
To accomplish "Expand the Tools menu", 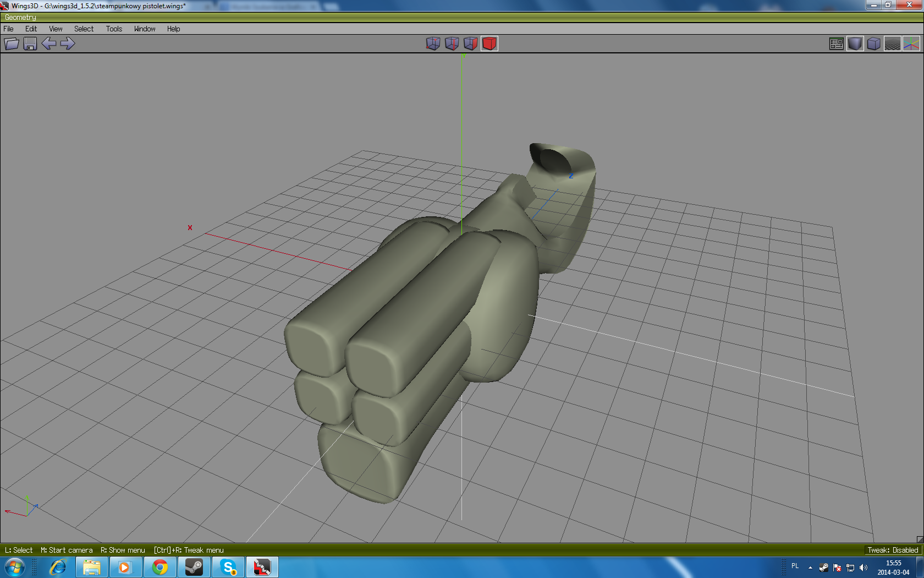I will click(x=114, y=29).
